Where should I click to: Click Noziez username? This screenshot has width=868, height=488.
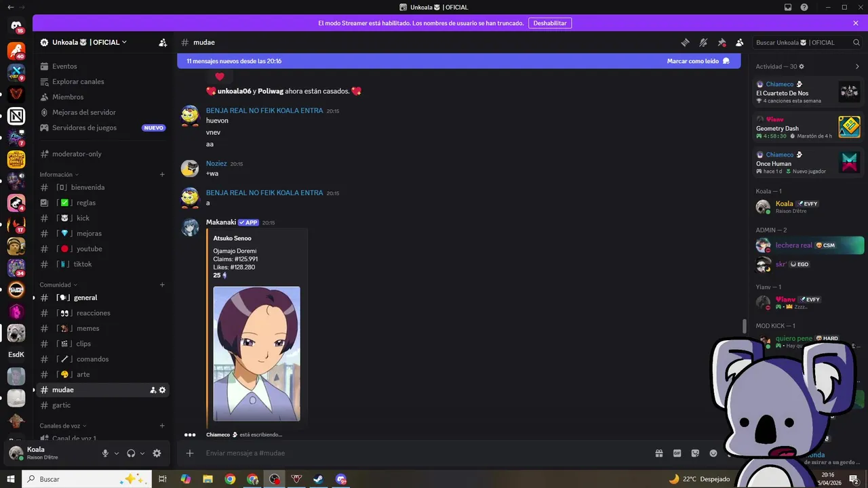216,163
